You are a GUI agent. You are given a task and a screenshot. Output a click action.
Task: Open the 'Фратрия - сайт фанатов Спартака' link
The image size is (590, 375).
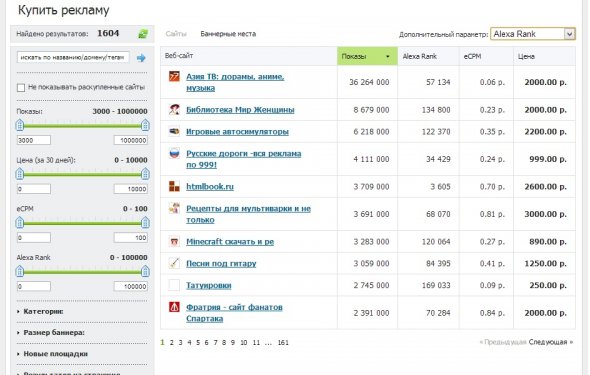[x=234, y=313]
